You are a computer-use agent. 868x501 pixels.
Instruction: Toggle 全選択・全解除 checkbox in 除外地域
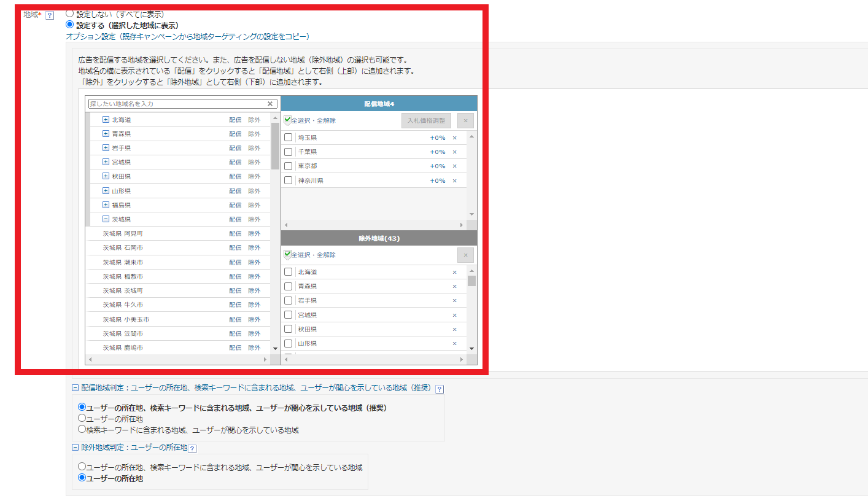tap(287, 254)
